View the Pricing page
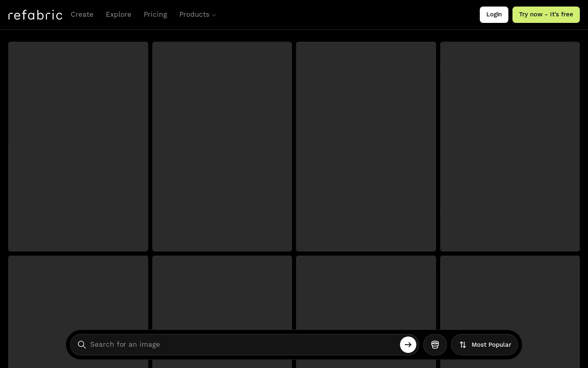Viewport: 588px width, 368px height. coord(155,14)
